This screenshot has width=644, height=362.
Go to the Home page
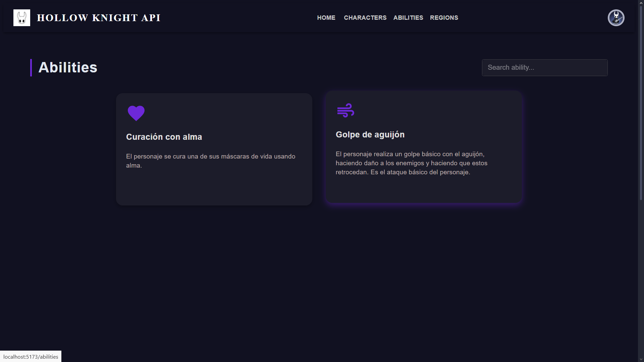click(x=326, y=18)
